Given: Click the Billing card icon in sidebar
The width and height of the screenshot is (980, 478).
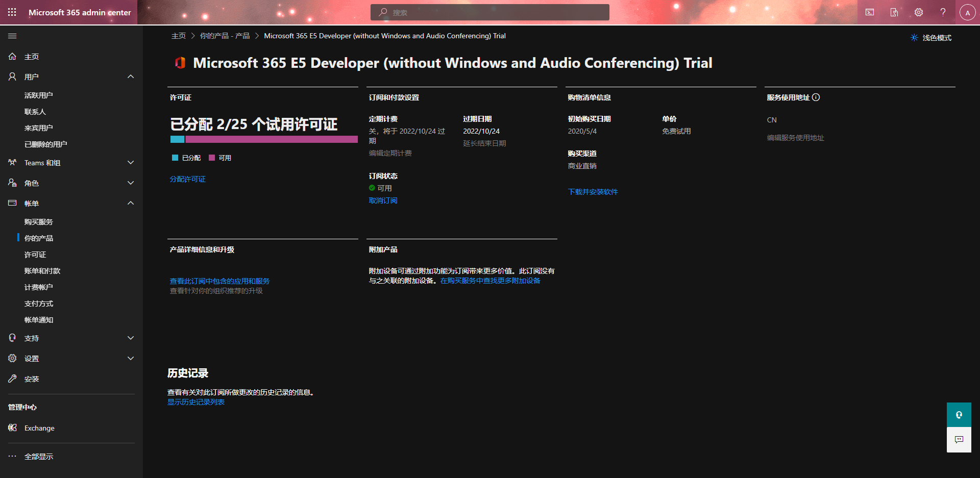Looking at the screenshot, I should [x=12, y=203].
